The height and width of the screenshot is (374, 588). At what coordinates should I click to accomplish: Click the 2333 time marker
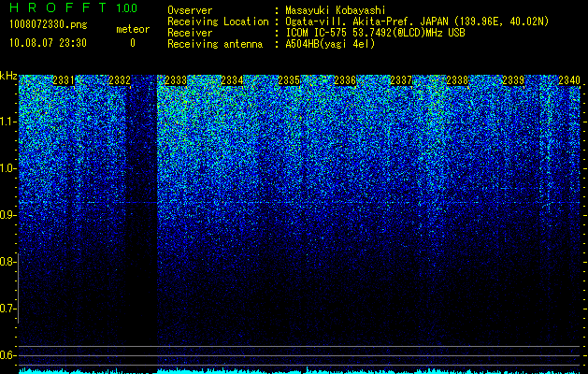(176, 80)
